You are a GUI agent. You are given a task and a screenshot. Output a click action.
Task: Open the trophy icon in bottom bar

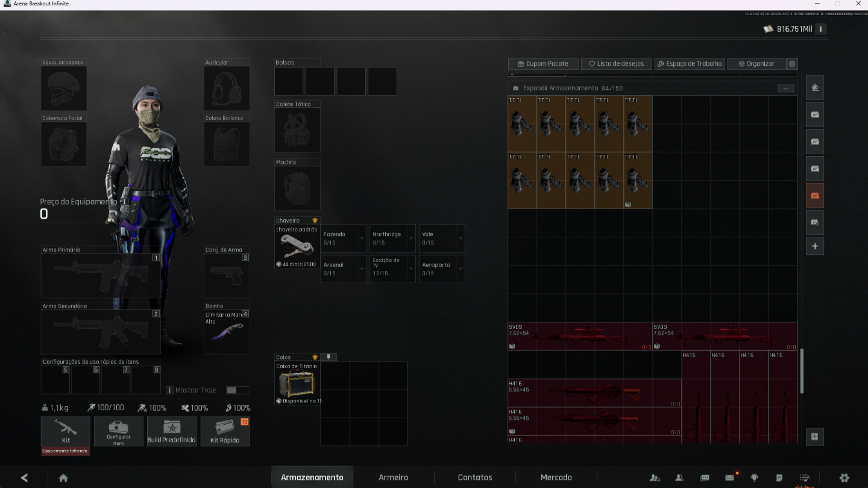pos(754,478)
